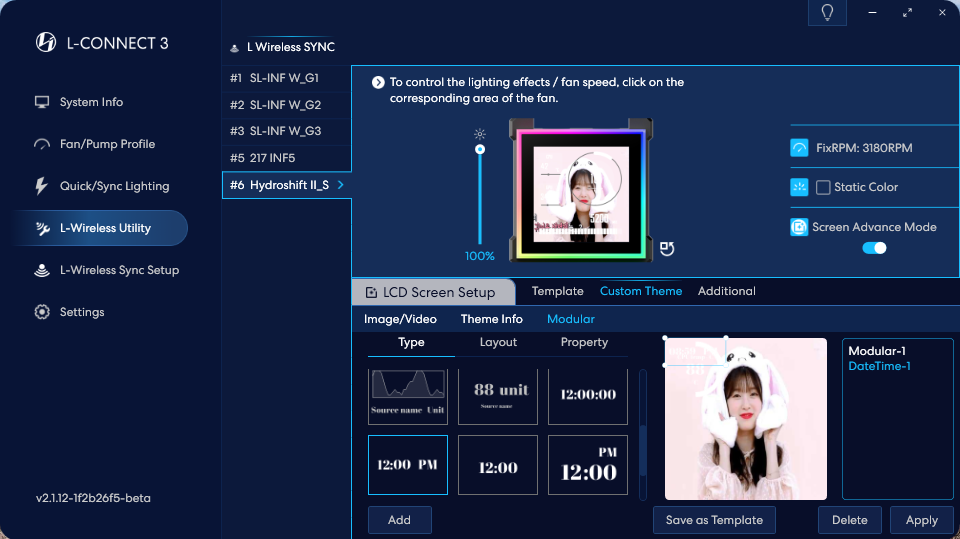Expand the #6 Hydroshift II_S device arrow
Screen dimensions: 960x539
(x=340, y=185)
